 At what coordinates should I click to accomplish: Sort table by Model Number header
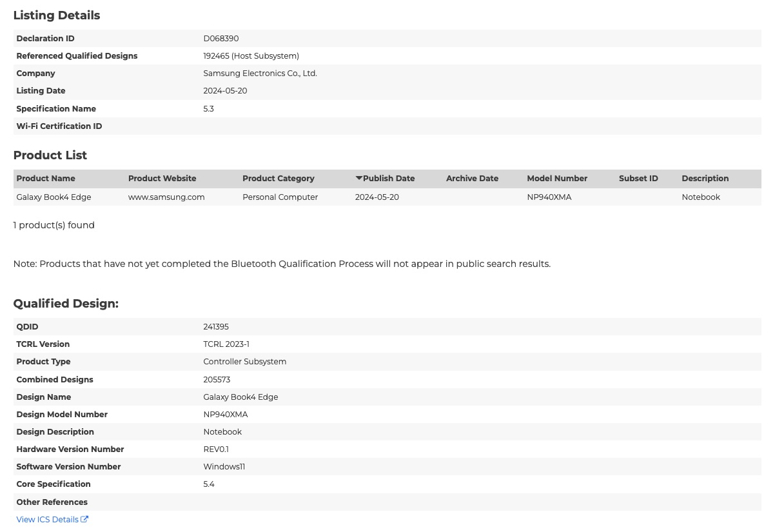[x=556, y=179]
